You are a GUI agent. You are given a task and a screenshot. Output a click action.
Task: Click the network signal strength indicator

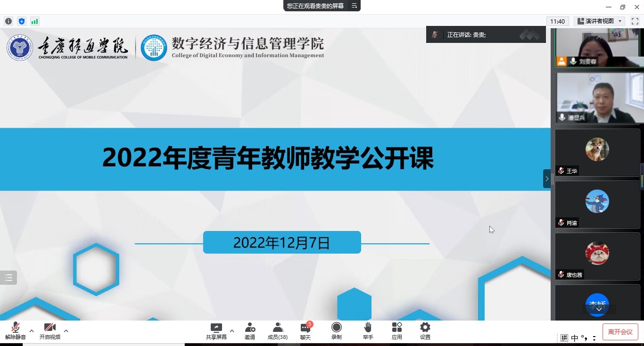[34, 21]
